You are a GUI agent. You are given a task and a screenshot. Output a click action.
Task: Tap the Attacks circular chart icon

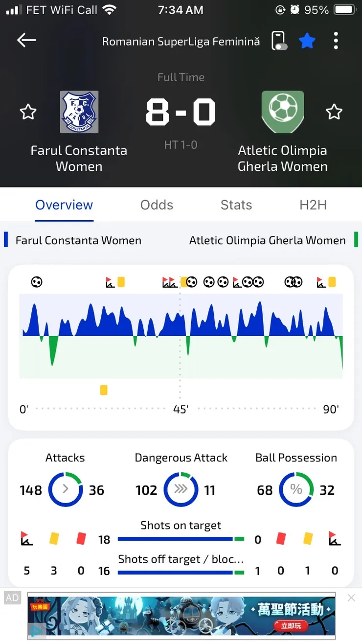pos(66,489)
